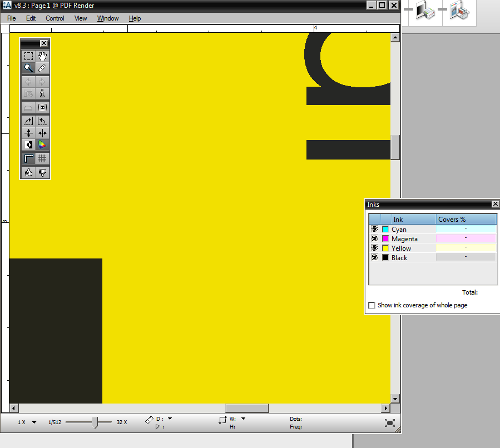Expand the distance D units dropdown
This screenshot has height=448, width=500.
[170, 419]
